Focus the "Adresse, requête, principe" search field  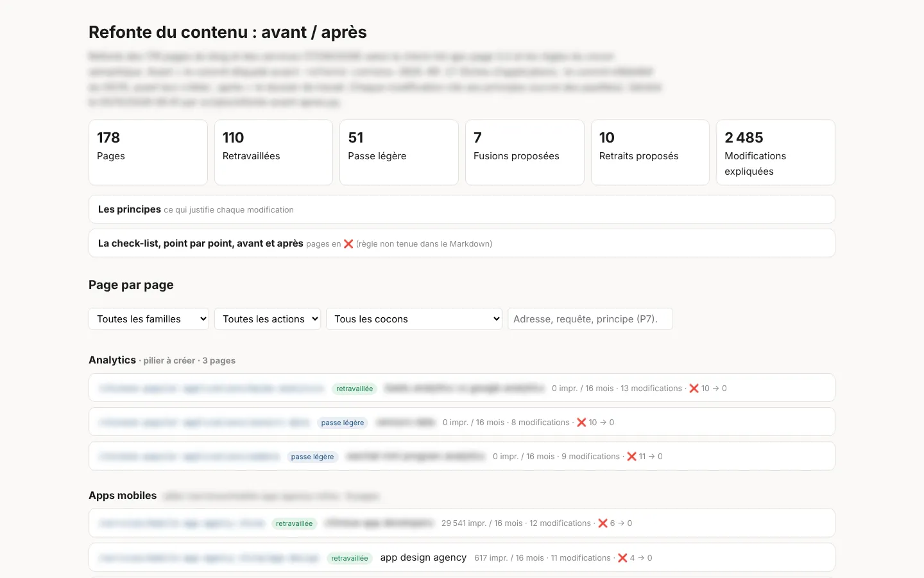[x=590, y=319]
